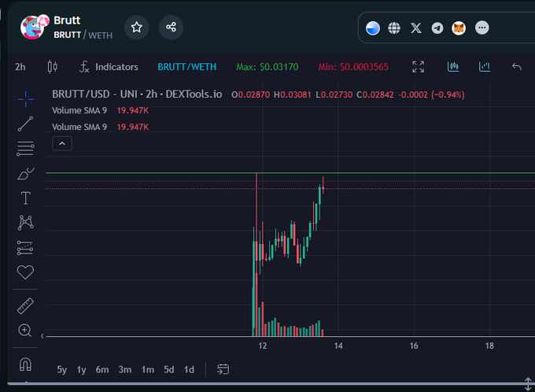Open the Telegram channel icon
Viewport: 535px width, 392px height.
coord(437,28)
